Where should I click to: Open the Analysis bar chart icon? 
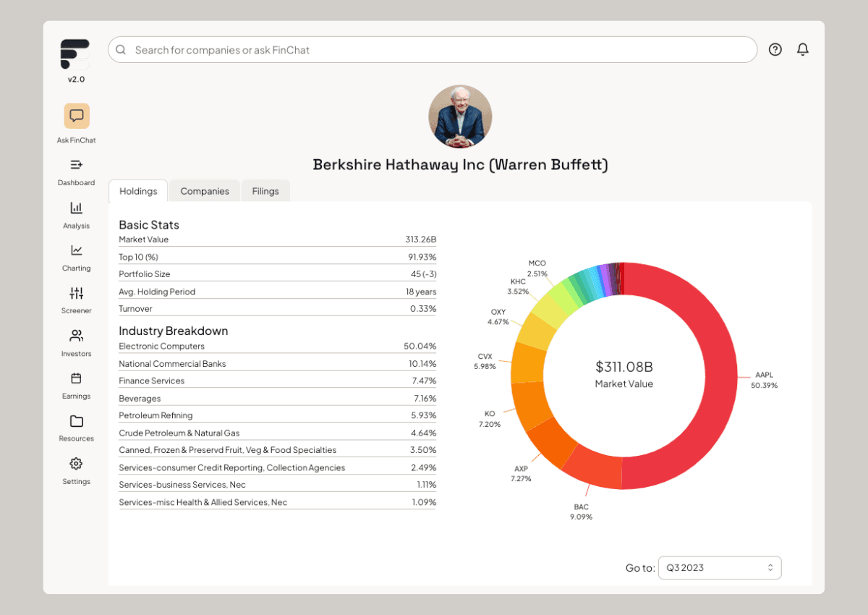coord(77,208)
